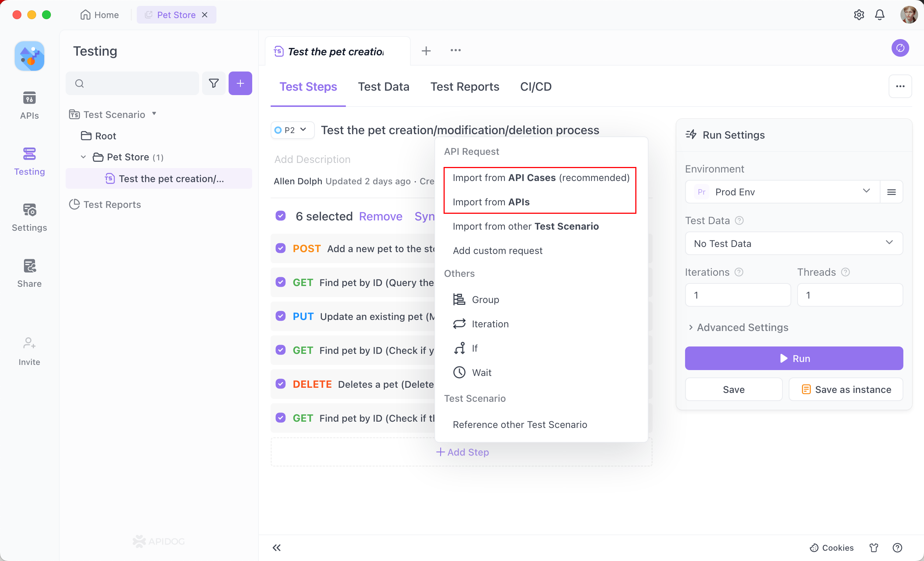
Task: Click the Run button to execute tests
Action: pyautogui.click(x=794, y=358)
